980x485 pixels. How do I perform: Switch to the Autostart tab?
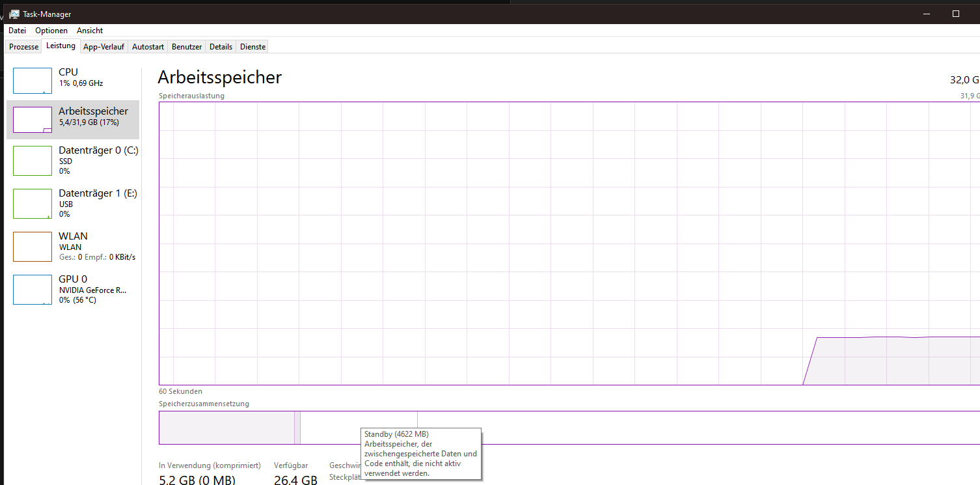click(x=148, y=46)
